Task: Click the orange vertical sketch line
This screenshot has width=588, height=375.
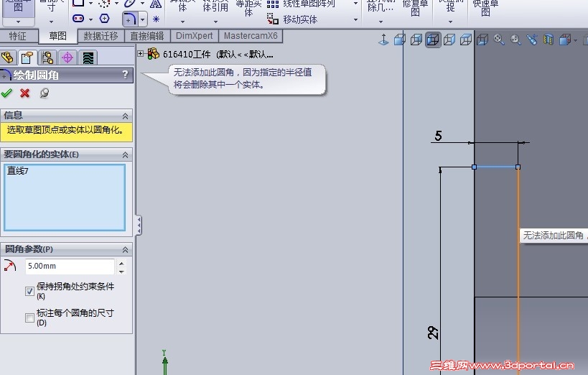Action: (x=518, y=270)
